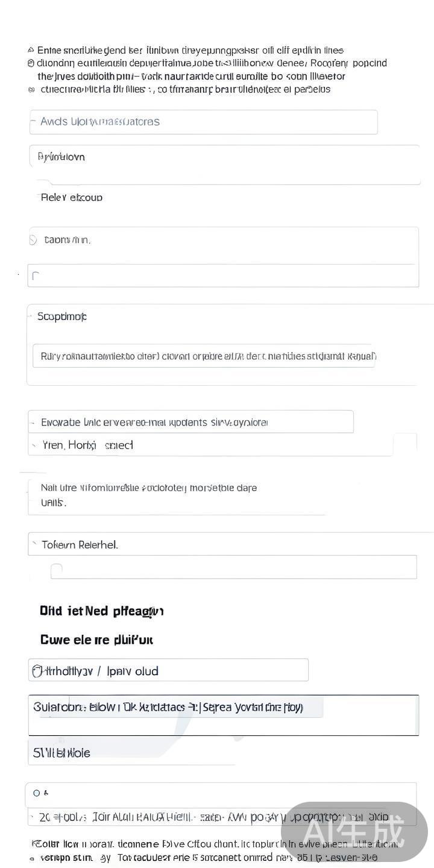
Task: Click the "Scoptlmolc" section header
Action: 62,316
